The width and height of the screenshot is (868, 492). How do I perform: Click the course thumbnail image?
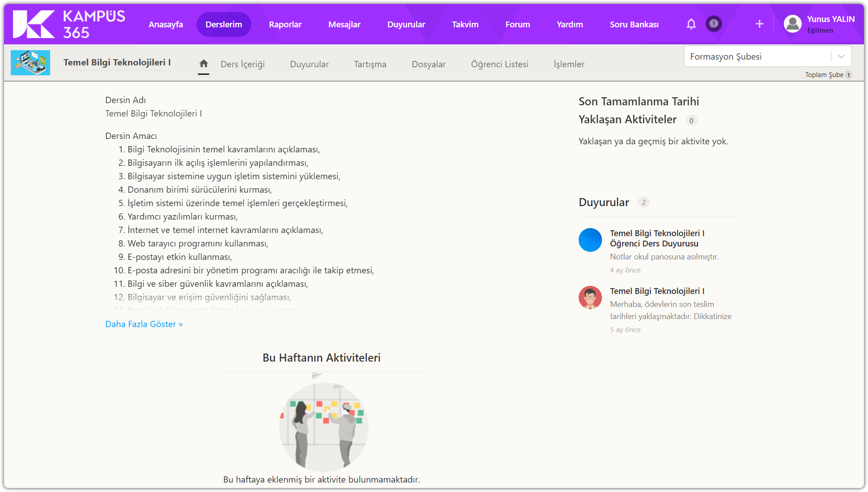click(30, 63)
